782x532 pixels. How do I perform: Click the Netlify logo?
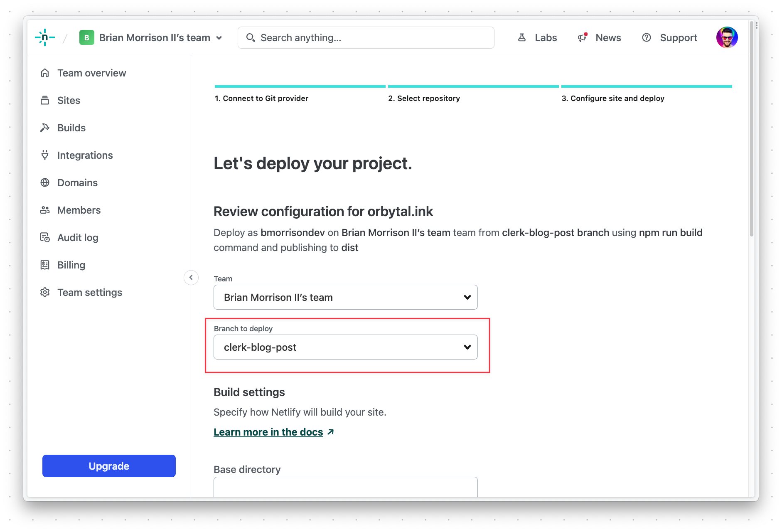(x=44, y=37)
